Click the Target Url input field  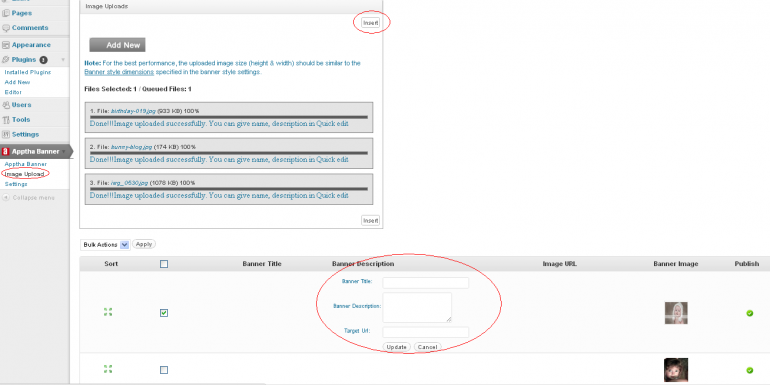click(426, 332)
